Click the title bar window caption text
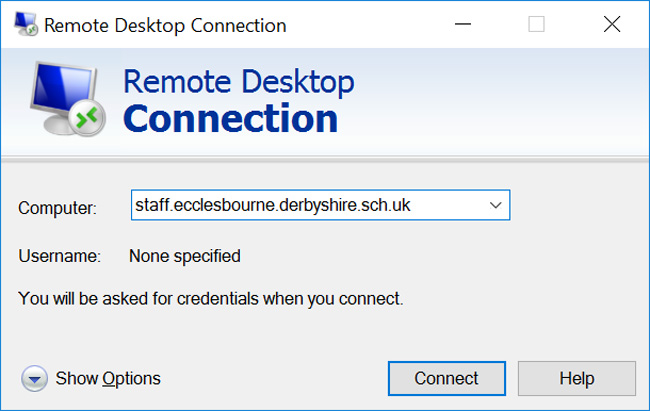This screenshot has height=411, width=650. (x=165, y=26)
